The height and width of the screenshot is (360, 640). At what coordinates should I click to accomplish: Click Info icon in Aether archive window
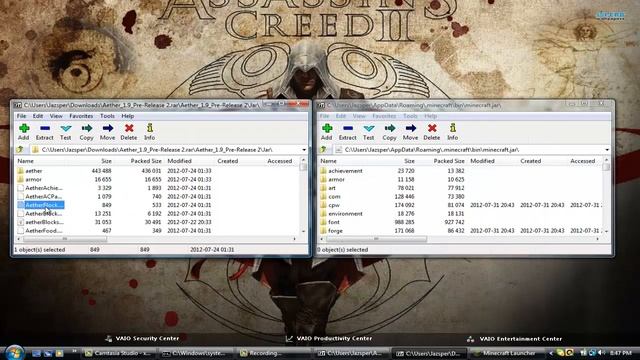(x=149, y=132)
